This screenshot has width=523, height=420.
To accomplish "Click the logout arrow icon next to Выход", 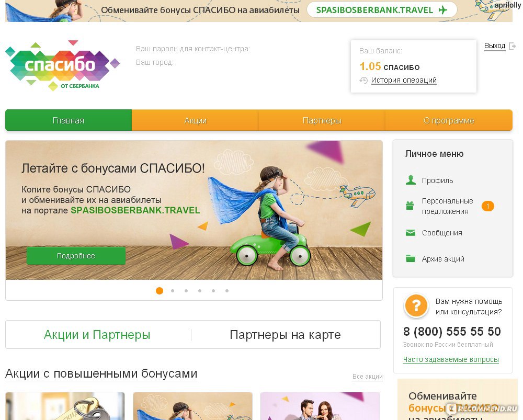I will click(513, 47).
